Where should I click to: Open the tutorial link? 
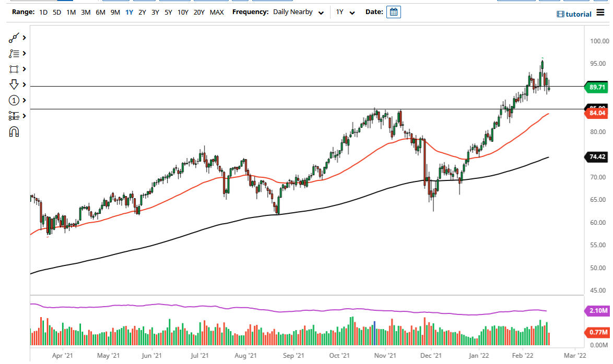pyautogui.click(x=574, y=14)
